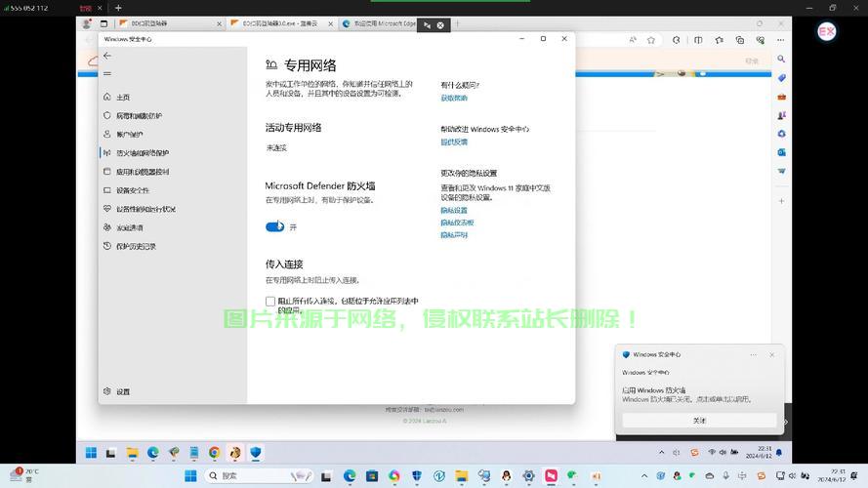Go back with the Windows Security back arrow
The height and width of the screenshot is (488, 868).
[107, 56]
